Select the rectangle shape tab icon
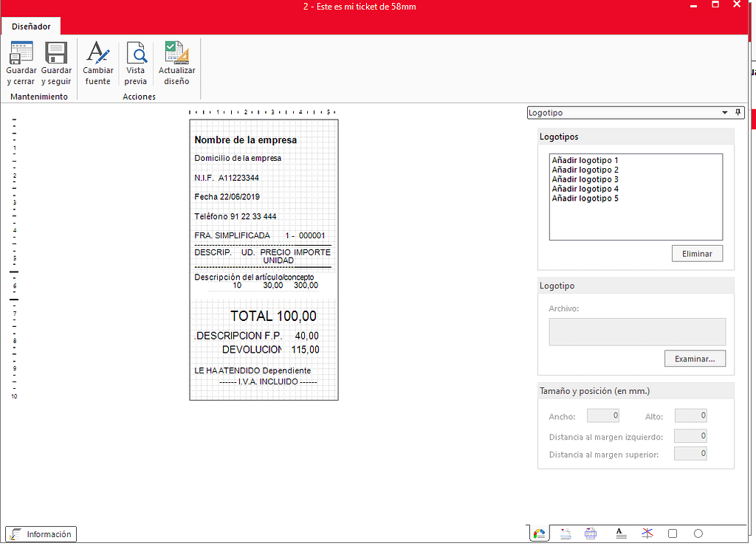 point(672,533)
